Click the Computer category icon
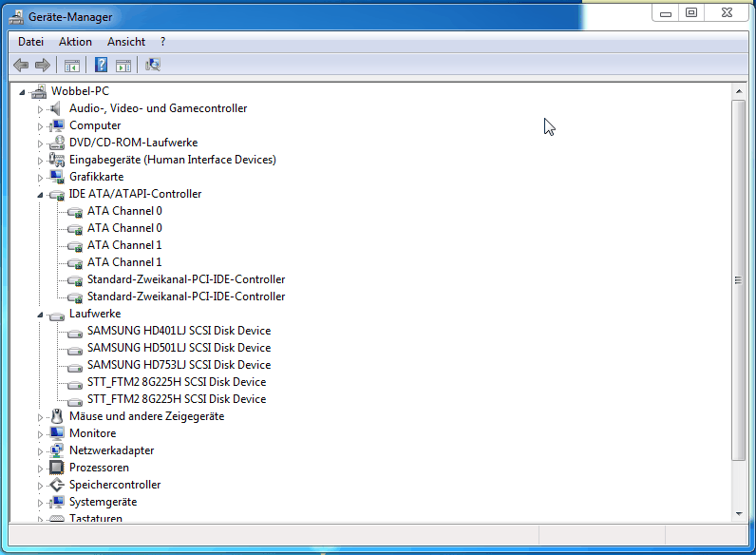The height and width of the screenshot is (555, 756). click(x=56, y=125)
